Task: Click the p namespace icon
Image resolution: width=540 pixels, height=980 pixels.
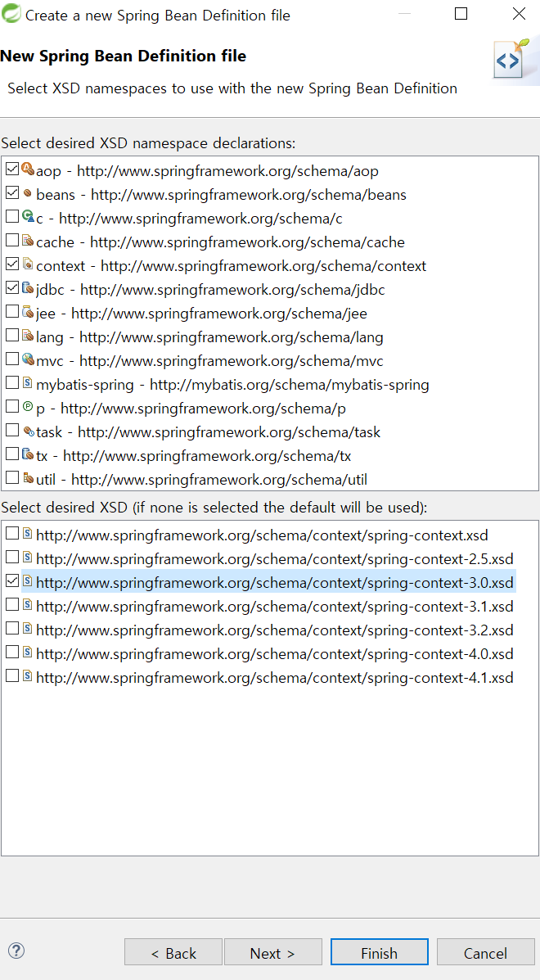Action: point(28,408)
